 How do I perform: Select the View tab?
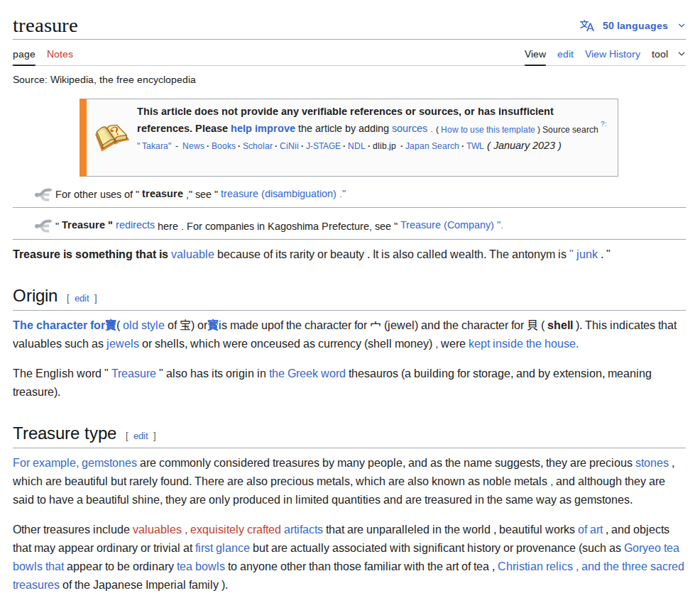[x=535, y=55]
